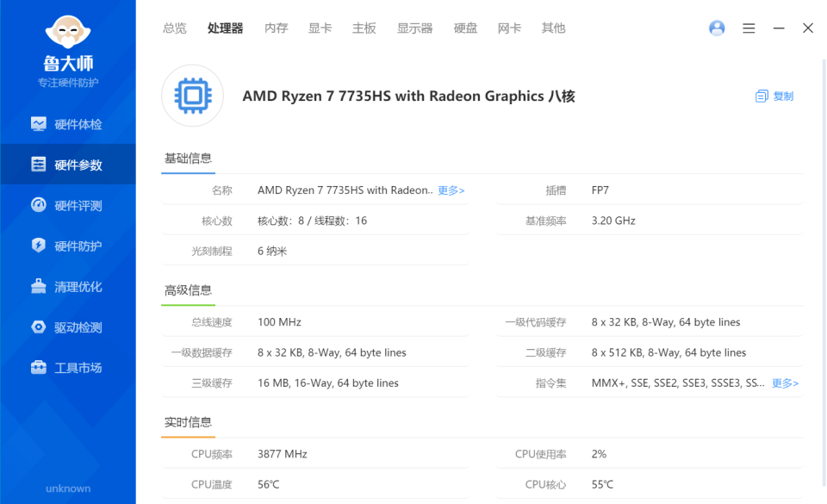Click the 专注硬件防护 slogan text

68,83
